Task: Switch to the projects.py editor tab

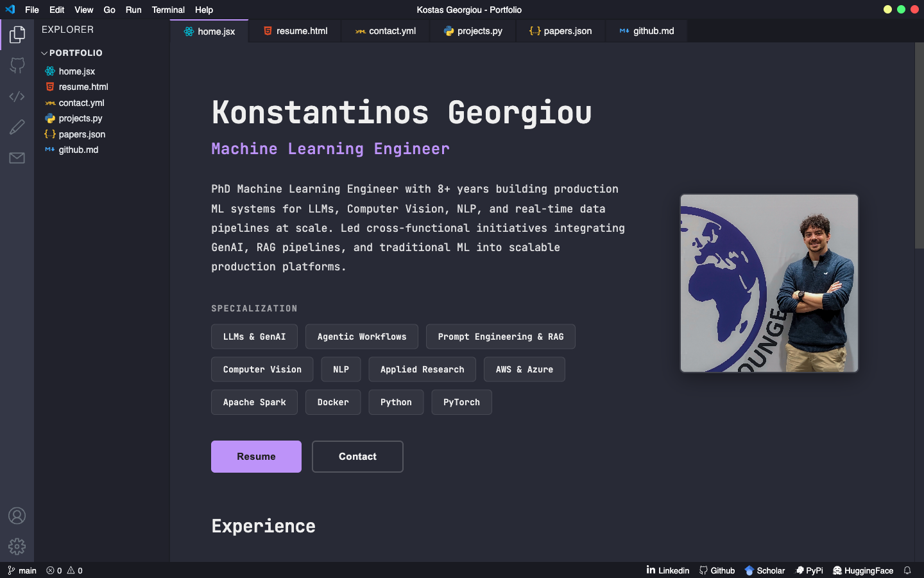Action: [x=473, y=31]
